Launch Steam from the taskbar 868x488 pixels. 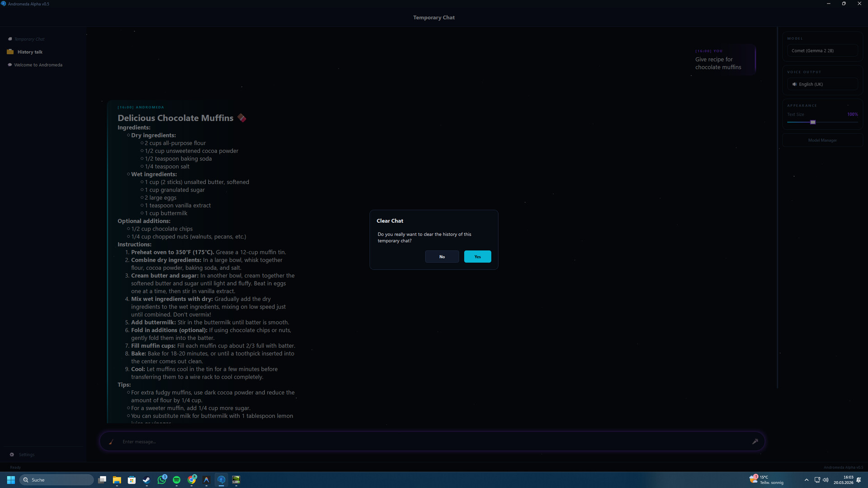tap(146, 480)
